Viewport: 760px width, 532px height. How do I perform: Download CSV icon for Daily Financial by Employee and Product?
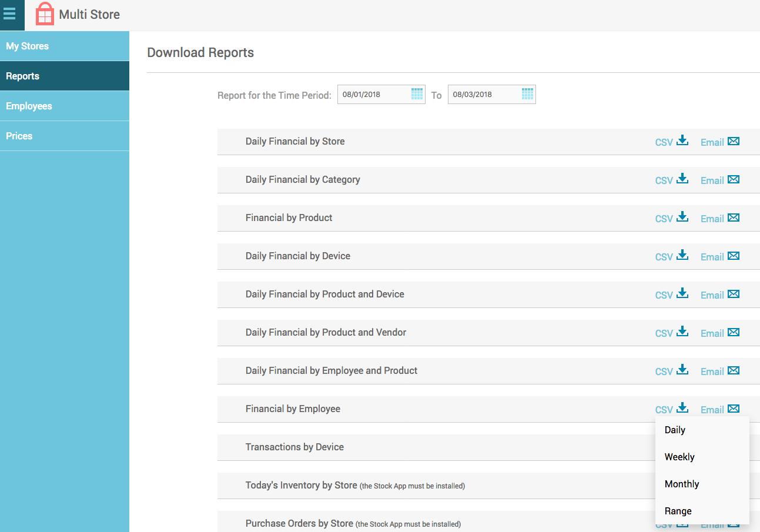[682, 370]
